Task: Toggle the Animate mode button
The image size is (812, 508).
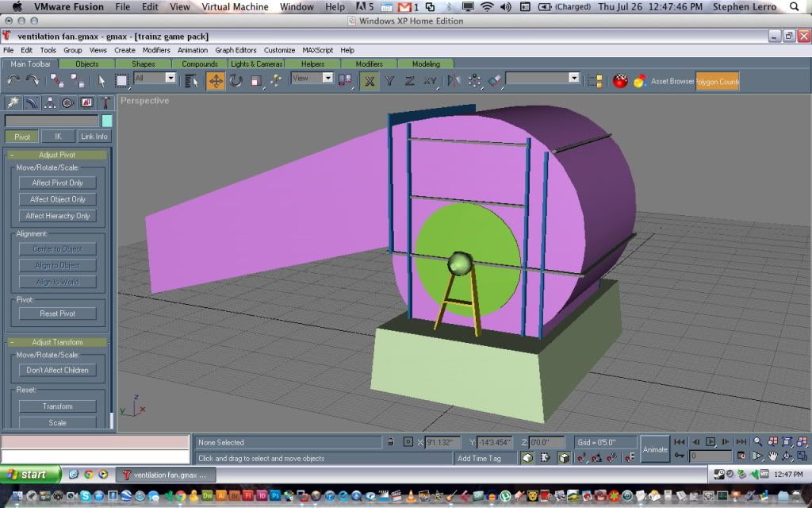Action: pyautogui.click(x=655, y=449)
